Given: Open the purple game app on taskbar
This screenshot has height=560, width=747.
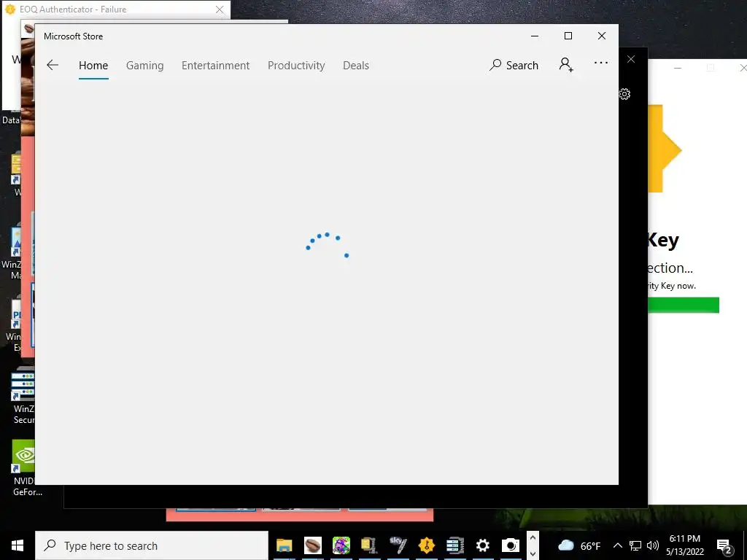Looking at the screenshot, I should coord(341,545).
